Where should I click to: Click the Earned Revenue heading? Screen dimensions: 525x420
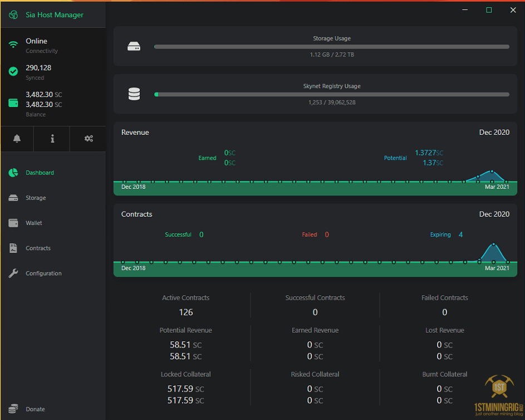click(x=315, y=330)
